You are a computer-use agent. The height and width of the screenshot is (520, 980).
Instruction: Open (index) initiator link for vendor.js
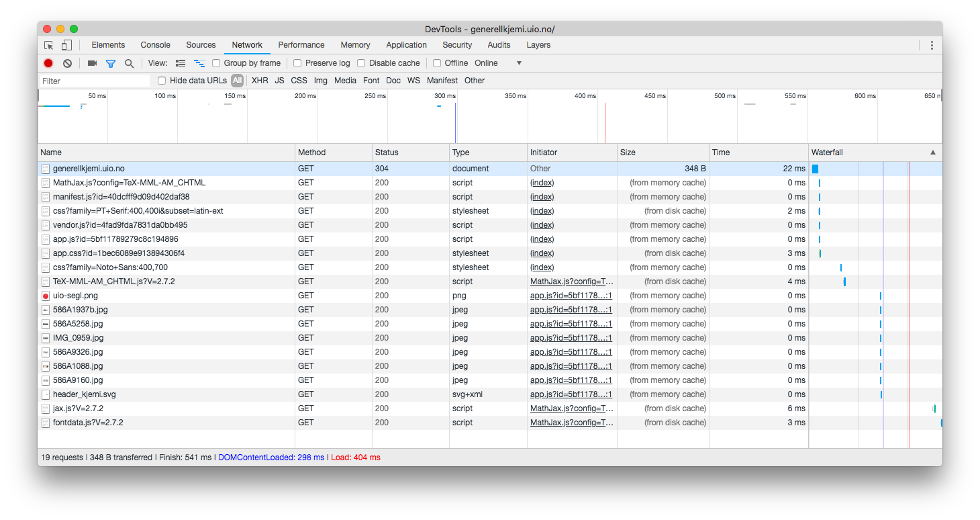(542, 225)
